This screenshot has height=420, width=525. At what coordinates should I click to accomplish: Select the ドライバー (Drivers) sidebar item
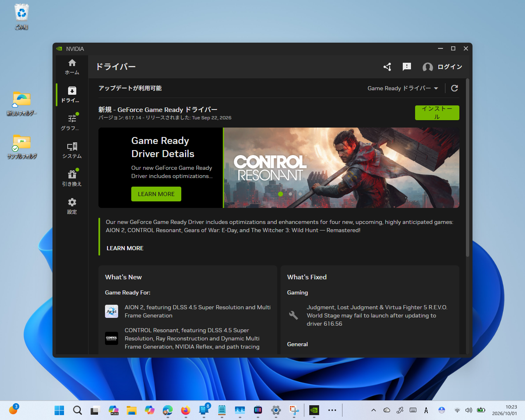coord(72,94)
